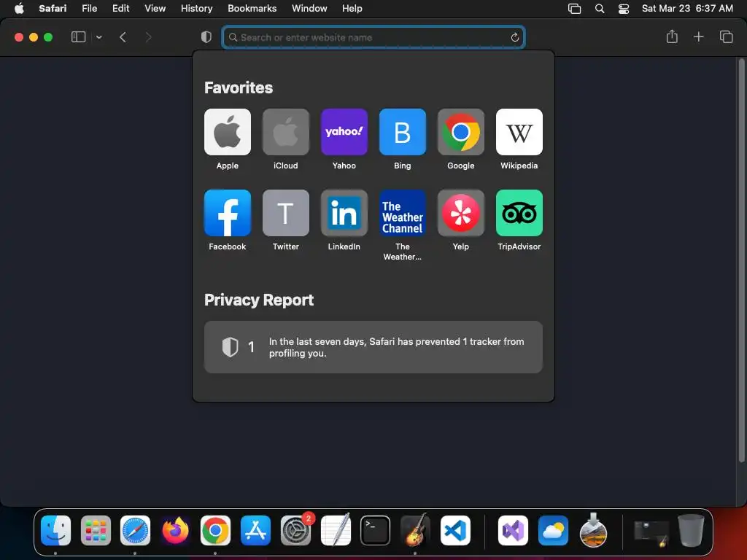Go forward to the next page
The width and height of the screenshot is (747, 560).
tap(148, 37)
